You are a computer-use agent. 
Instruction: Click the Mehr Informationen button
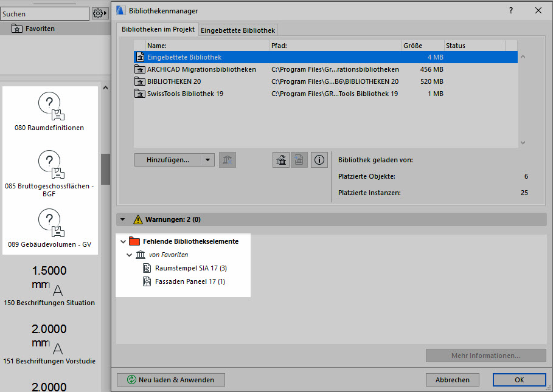pyautogui.click(x=485, y=356)
